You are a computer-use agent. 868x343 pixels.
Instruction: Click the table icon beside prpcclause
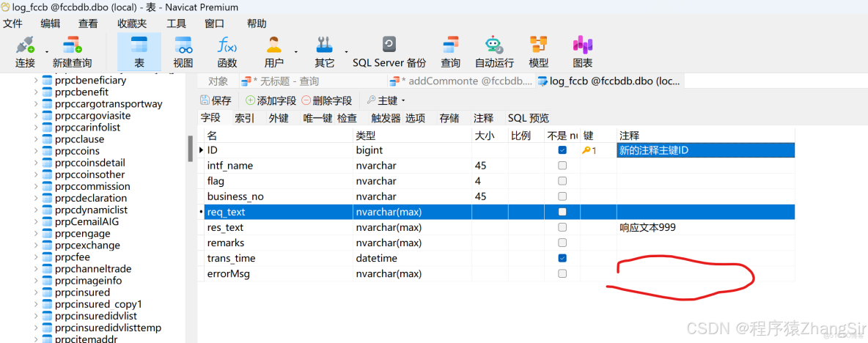[48, 139]
